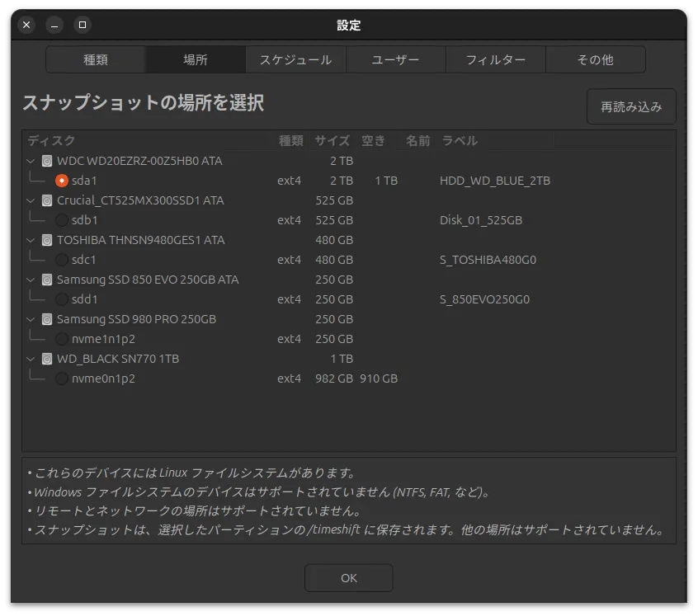The height and width of the screenshot is (616, 698).
Task: Click disk icon beside Samsung SSD 980 PRO
Action: click(x=47, y=319)
